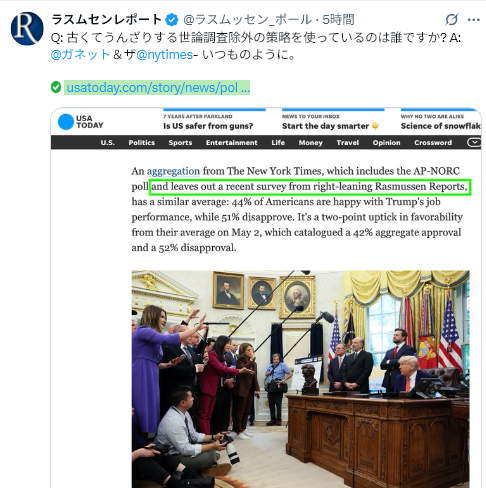
Task: Open the Entertainment section
Action: (232, 143)
